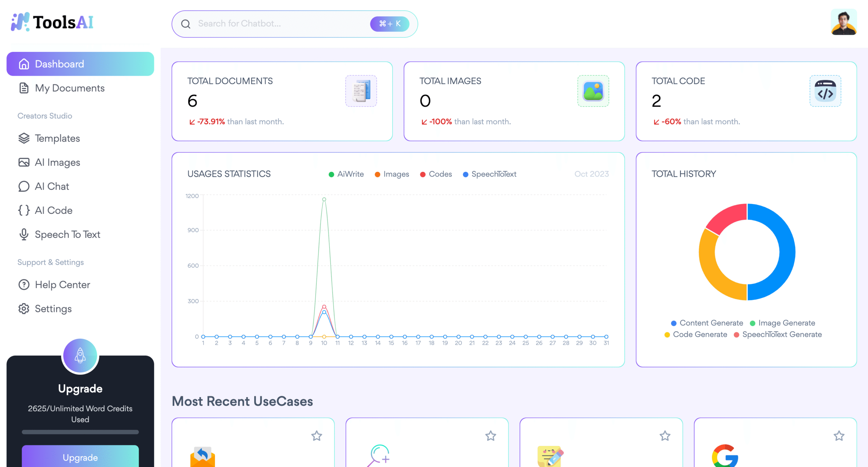Toggle the AiWrite legend series
Screen dimensions: 868x467
(x=346, y=174)
